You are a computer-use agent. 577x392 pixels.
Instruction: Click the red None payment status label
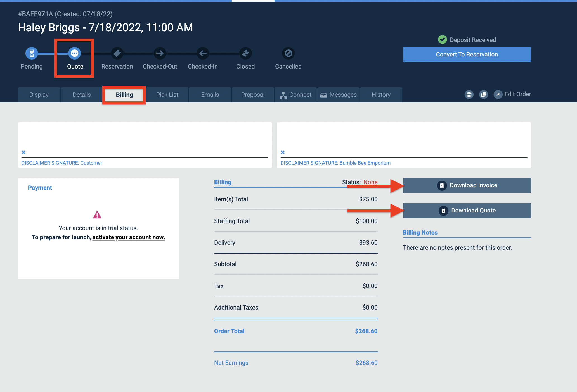[x=370, y=182]
